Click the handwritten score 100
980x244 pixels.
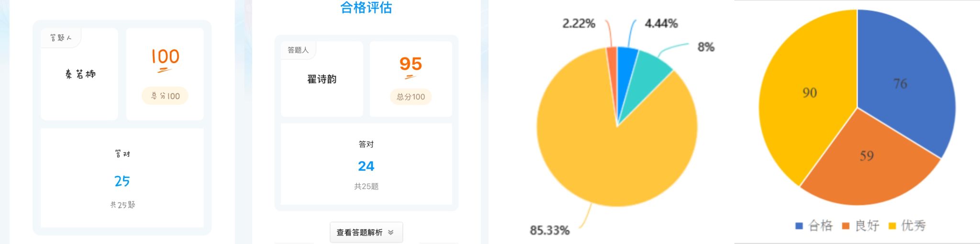(165, 56)
